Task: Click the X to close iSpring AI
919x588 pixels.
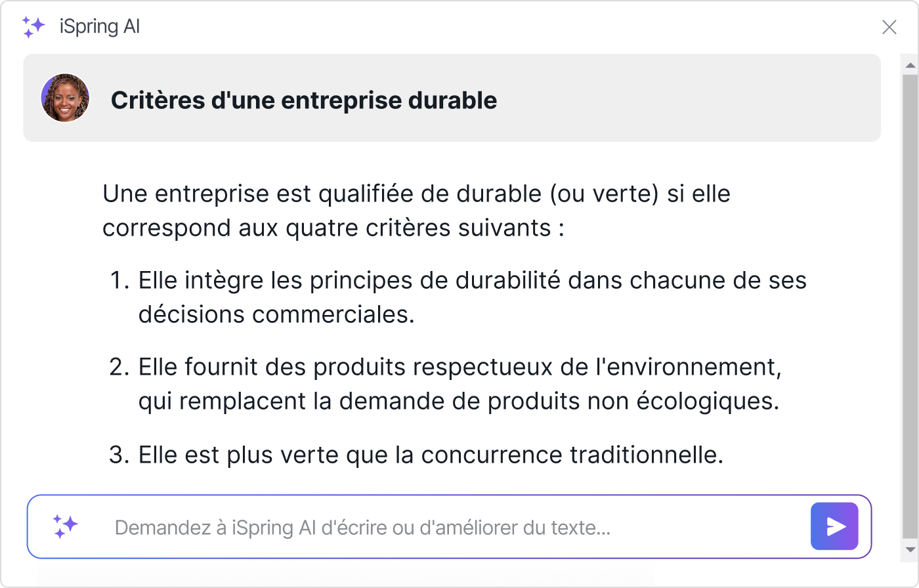Action: 889,28
